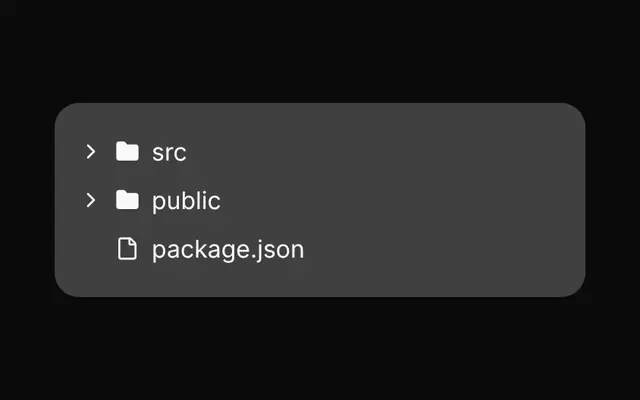640x400 pixels.
Task: Click the text 'package.json' in the tree
Action: pos(228,250)
